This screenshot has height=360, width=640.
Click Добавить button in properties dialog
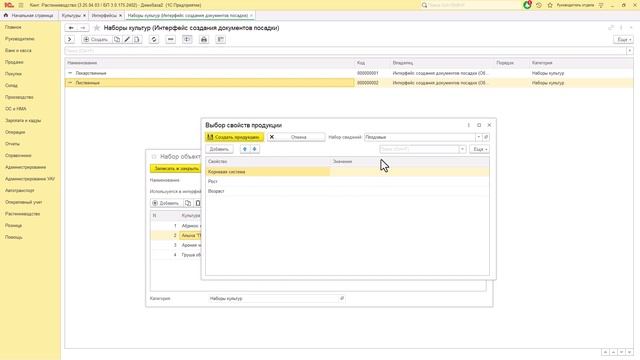(219, 149)
